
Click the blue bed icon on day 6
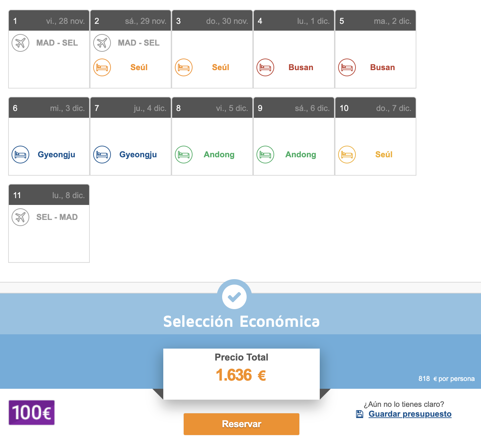pos(20,155)
